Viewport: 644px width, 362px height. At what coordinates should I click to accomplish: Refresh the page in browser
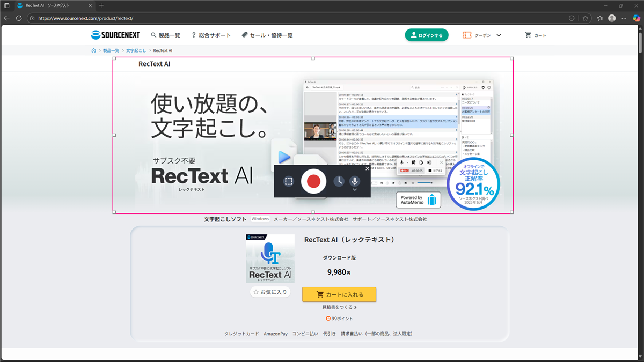19,18
